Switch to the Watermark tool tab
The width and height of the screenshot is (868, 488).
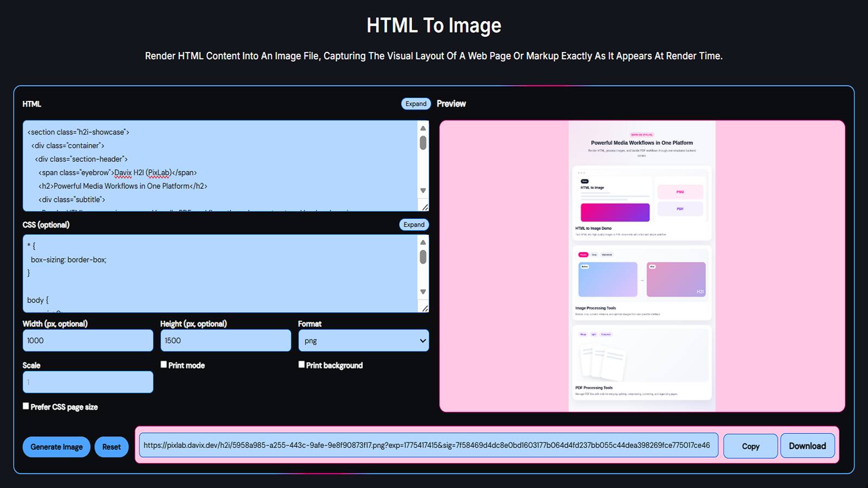[607, 255]
